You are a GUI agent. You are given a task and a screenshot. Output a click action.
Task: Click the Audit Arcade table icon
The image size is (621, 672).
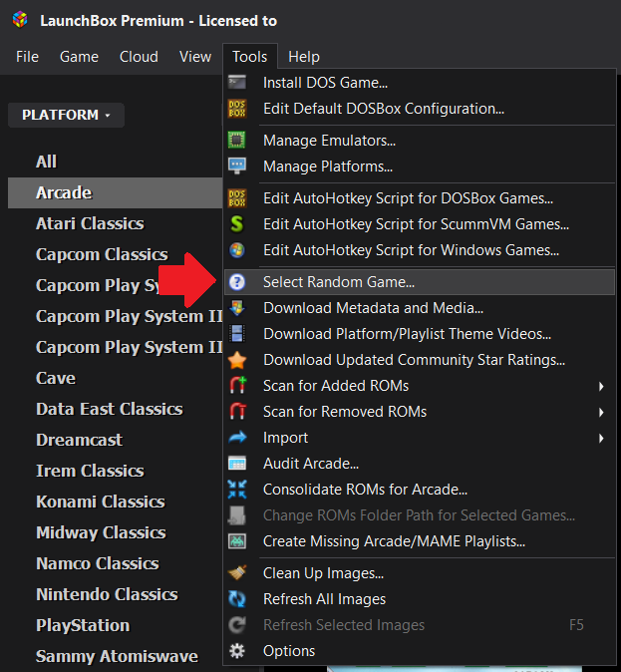coord(237,464)
